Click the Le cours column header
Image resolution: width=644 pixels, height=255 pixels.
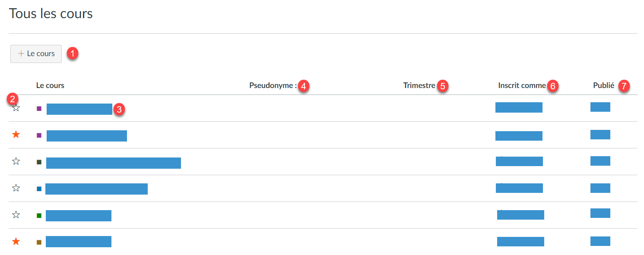[x=50, y=85]
